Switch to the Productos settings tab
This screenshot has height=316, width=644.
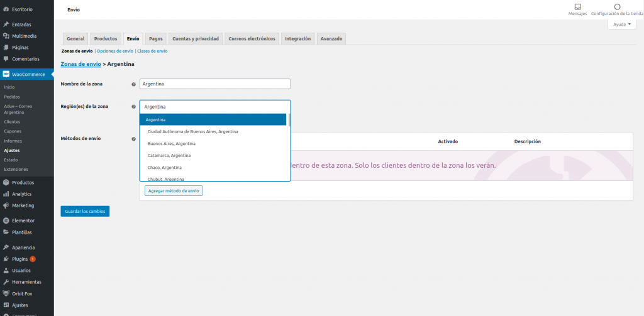(106, 38)
